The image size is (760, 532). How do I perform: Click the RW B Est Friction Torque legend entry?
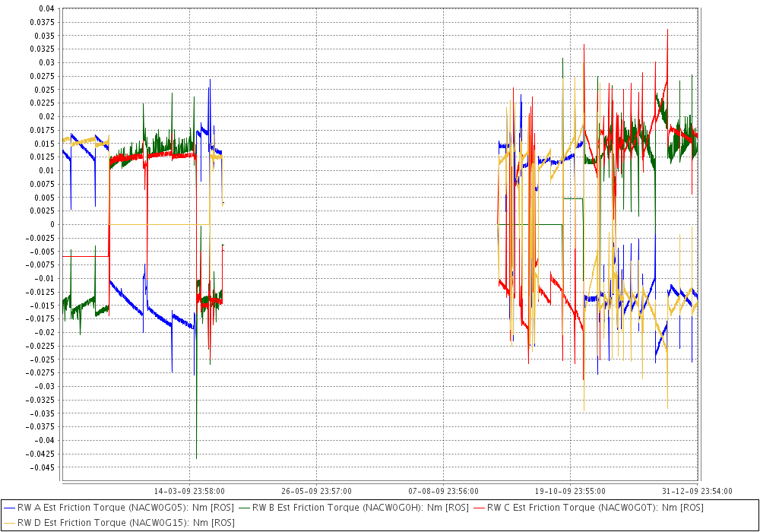(x=353, y=508)
